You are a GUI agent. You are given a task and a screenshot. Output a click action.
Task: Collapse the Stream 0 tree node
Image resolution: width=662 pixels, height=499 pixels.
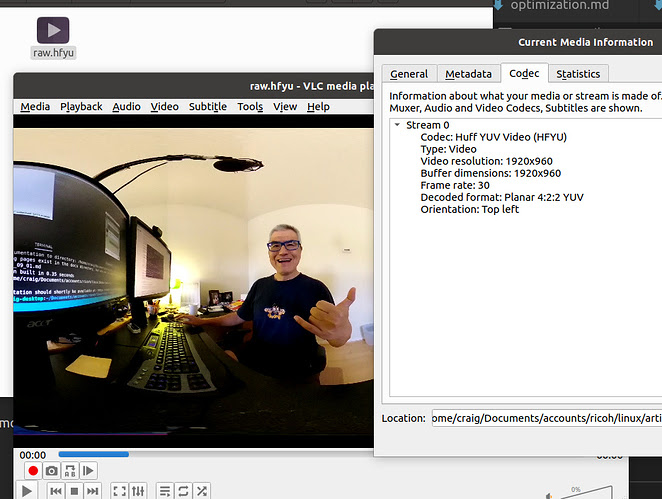[x=397, y=125]
